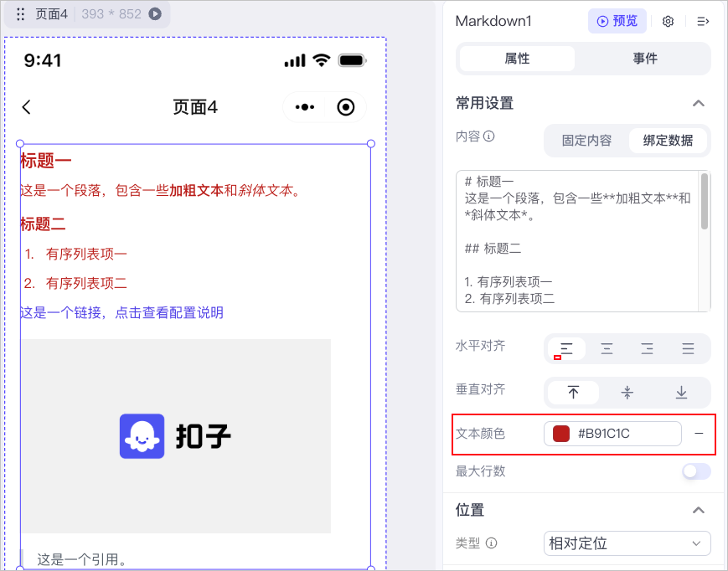Image resolution: width=728 pixels, height=571 pixels.
Task: Select 绑定数据 content mode
Action: click(668, 141)
